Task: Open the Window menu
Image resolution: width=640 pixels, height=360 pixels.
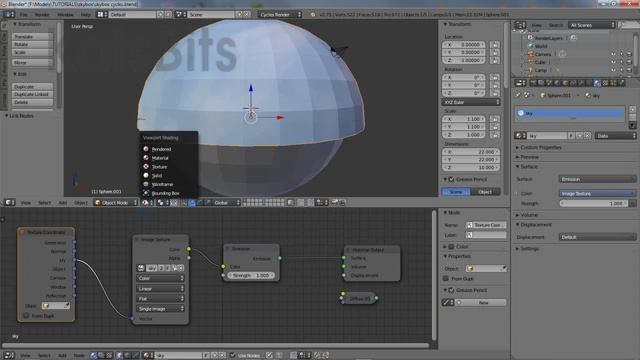Action: click(x=65, y=14)
